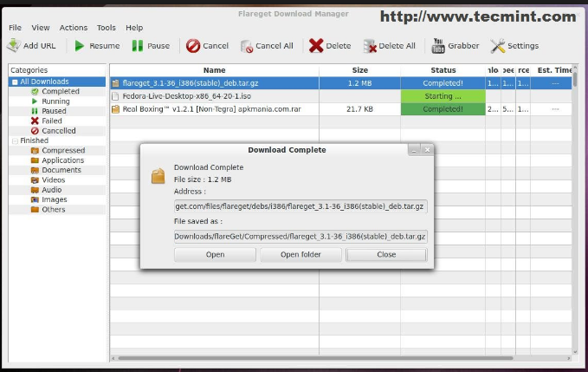Click the File saved as field
Image resolution: width=588 pixels, height=372 pixels.
pos(300,237)
